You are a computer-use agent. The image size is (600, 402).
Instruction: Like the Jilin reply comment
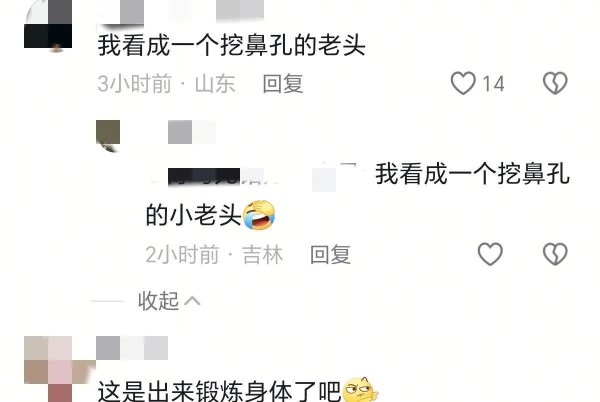[x=490, y=254]
